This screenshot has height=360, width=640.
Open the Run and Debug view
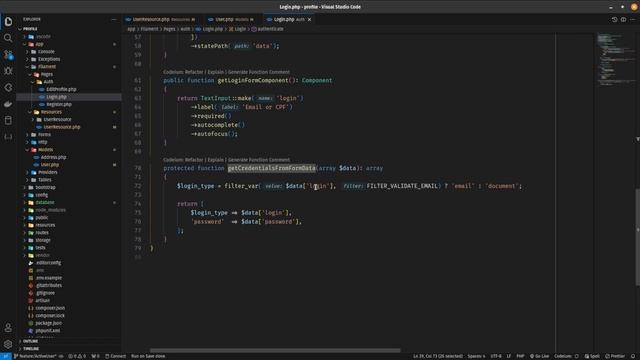tap(8, 71)
